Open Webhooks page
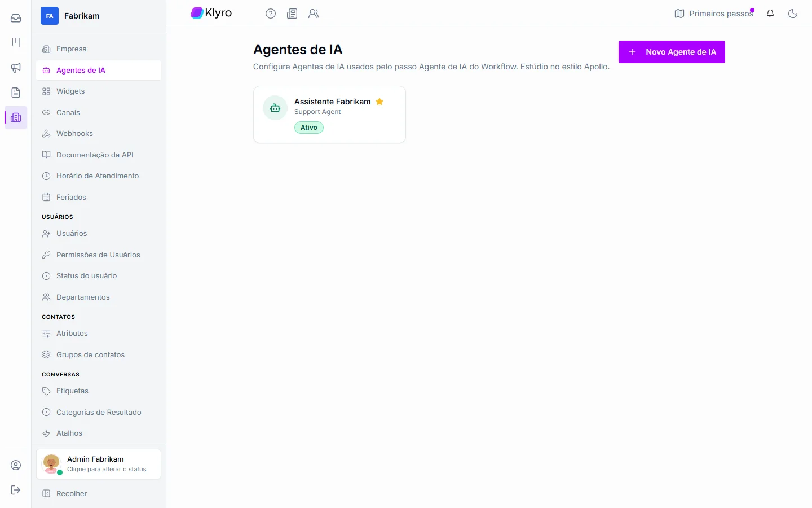The width and height of the screenshot is (812, 508). click(x=99, y=134)
